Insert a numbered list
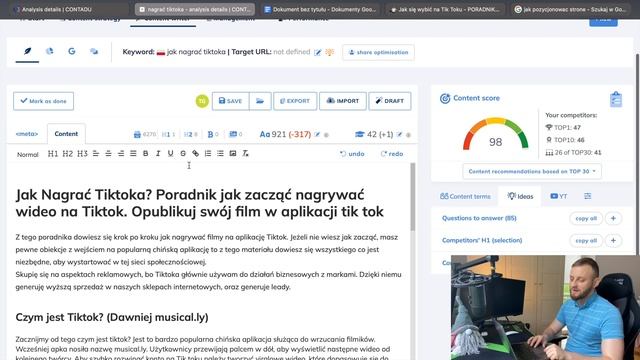This screenshot has height=360, width=640. tap(208, 154)
